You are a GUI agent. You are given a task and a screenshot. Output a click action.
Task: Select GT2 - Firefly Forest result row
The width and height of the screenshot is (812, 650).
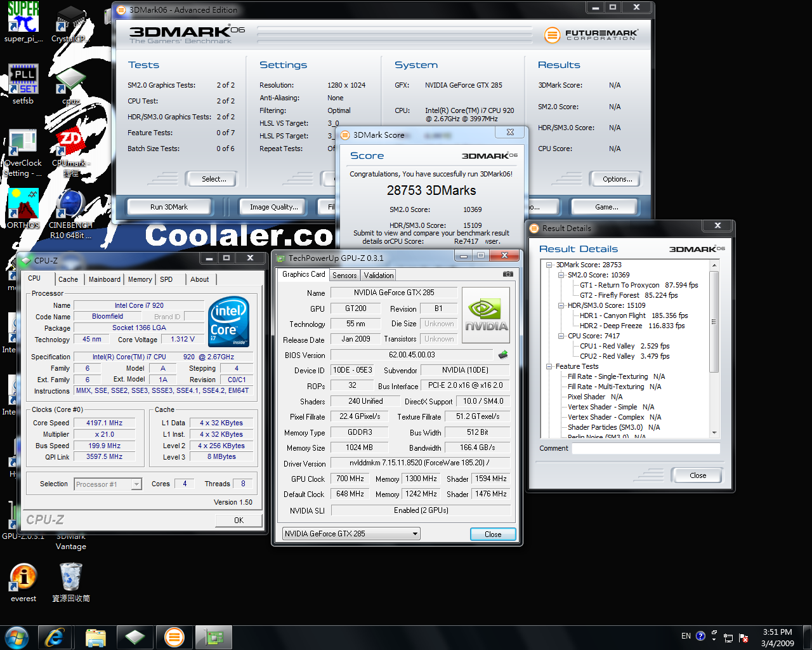(629, 295)
